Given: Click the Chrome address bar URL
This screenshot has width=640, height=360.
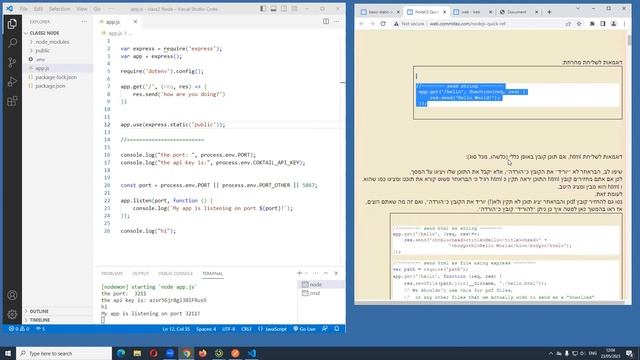Looking at the screenshot, I should point(467,24).
